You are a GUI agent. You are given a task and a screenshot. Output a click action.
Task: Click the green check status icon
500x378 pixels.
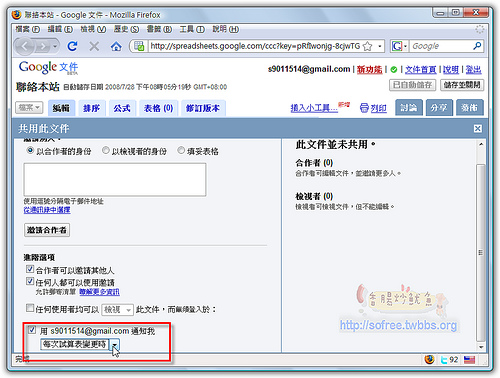394,69
